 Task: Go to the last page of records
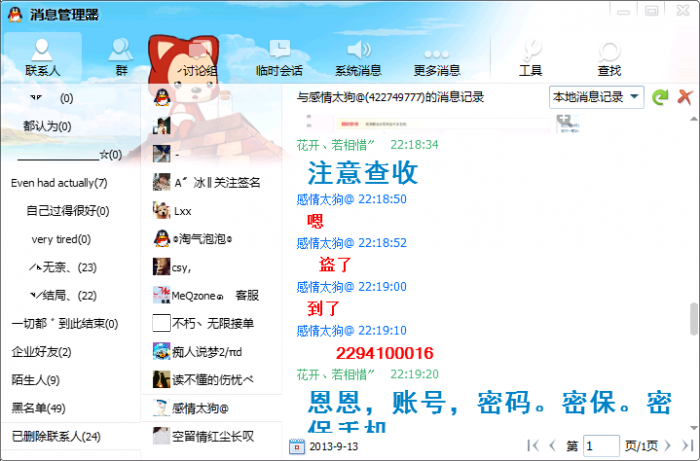click(687, 445)
